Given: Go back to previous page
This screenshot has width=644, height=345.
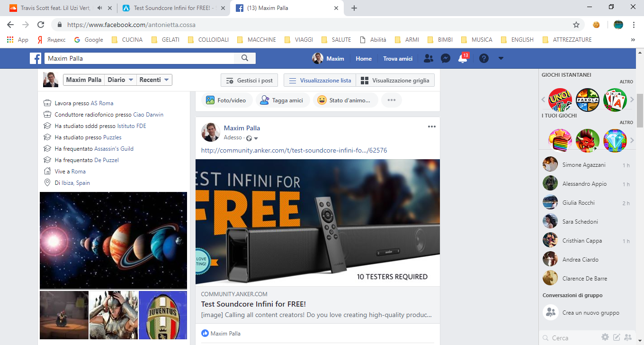Looking at the screenshot, I should (x=10, y=25).
